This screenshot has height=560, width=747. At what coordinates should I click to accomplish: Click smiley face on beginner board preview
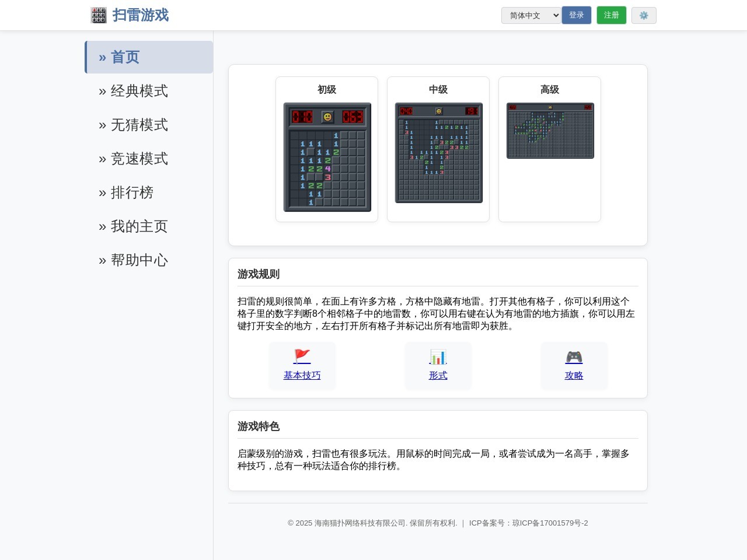[327, 117]
